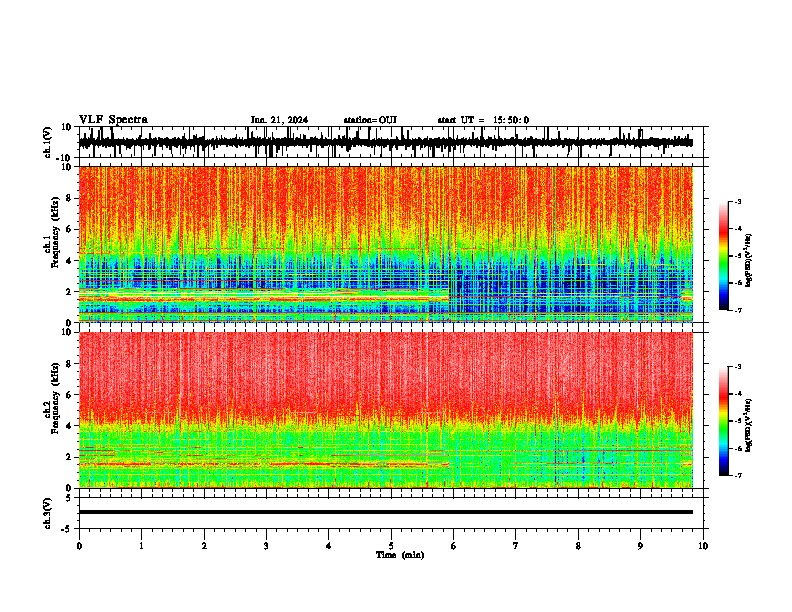The image size is (792, 612).
Task: Click the ch.1 spectrogram color scale bar
Action: coord(723,255)
